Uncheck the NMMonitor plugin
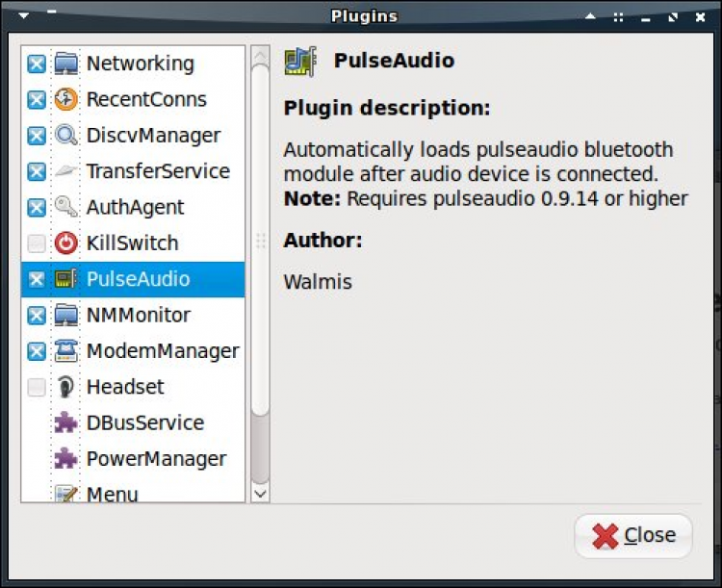Screen dimensions: 722x588 pos(37,316)
